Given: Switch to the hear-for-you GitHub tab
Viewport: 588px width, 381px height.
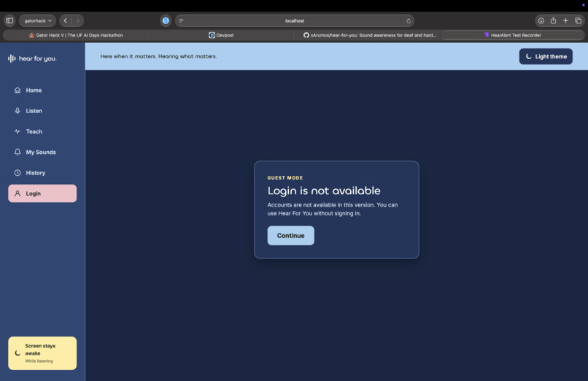Looking at the screenshot, I should [x=369, y=35].
